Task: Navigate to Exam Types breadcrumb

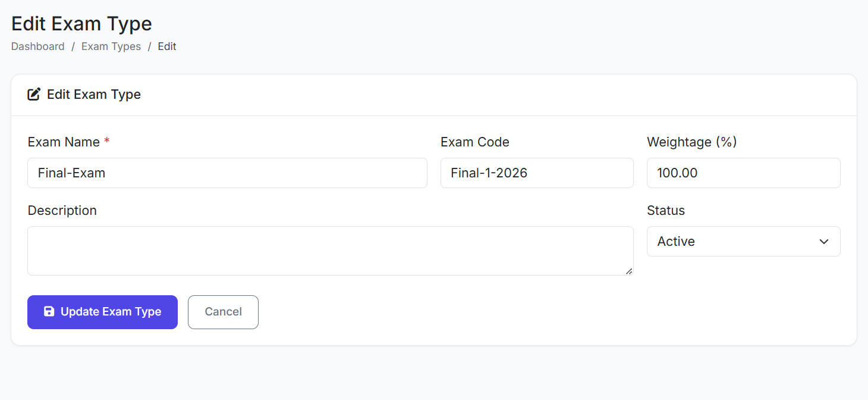Action: click(x=111, y=46)
